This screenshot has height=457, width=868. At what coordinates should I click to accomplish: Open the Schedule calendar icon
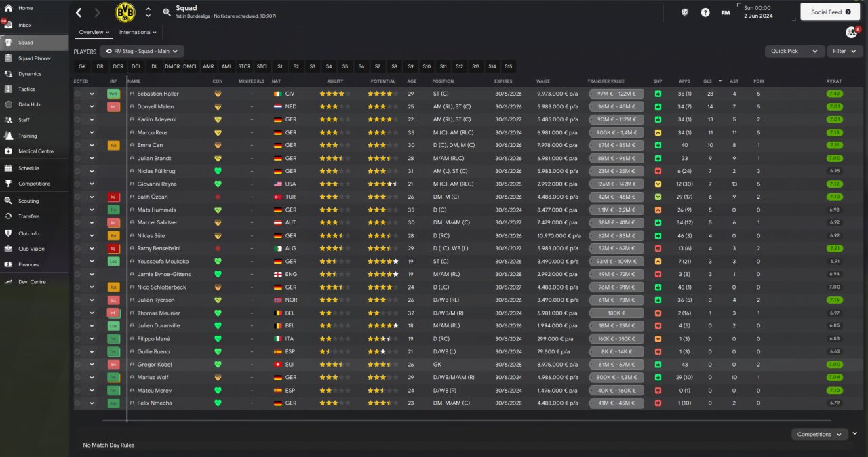[x=8, y=168]
